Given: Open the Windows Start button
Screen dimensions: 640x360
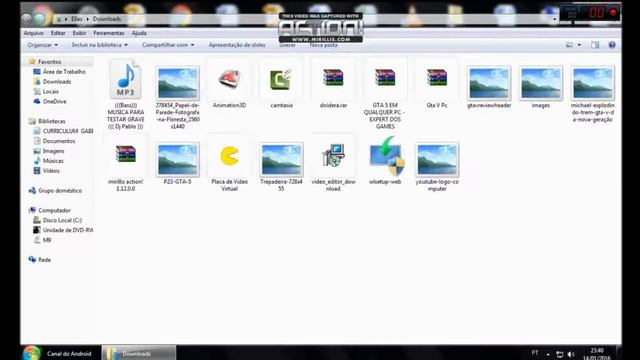Looking at the screenshot, I should tap(31, 353).
